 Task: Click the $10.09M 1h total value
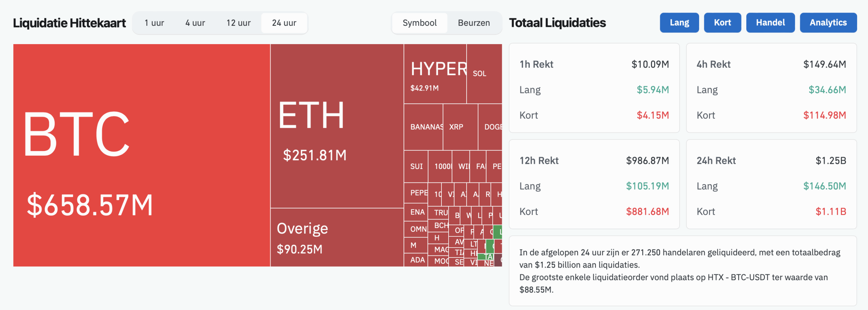[650, 64]
